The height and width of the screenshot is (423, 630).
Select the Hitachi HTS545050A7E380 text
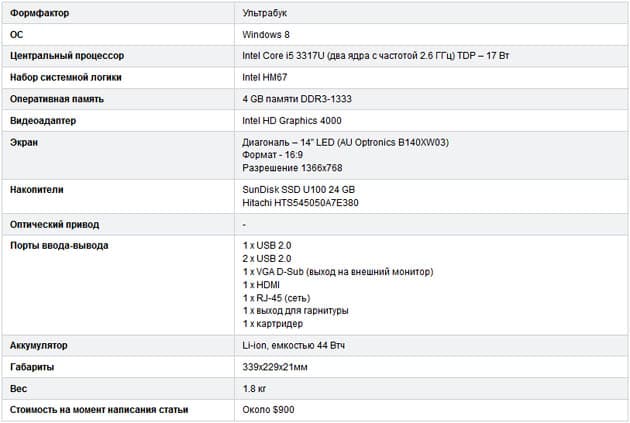coord(300,203)
